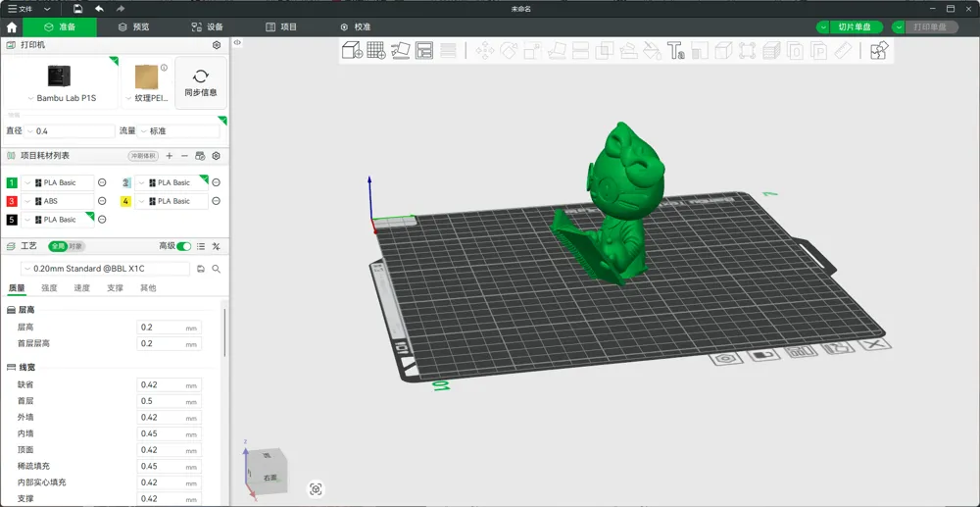Click the 首层 line width input

[x=169, y=401]
